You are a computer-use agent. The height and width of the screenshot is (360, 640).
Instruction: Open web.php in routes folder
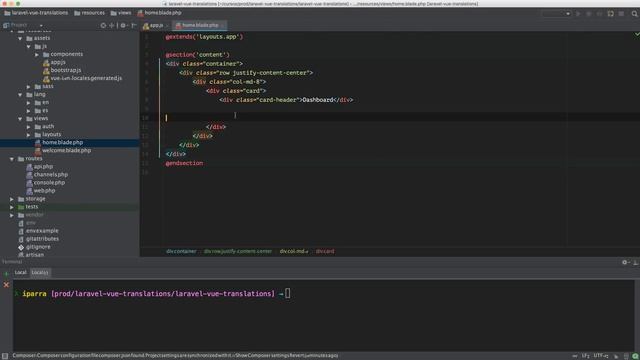pyautogui.click(x=40, y=191)
